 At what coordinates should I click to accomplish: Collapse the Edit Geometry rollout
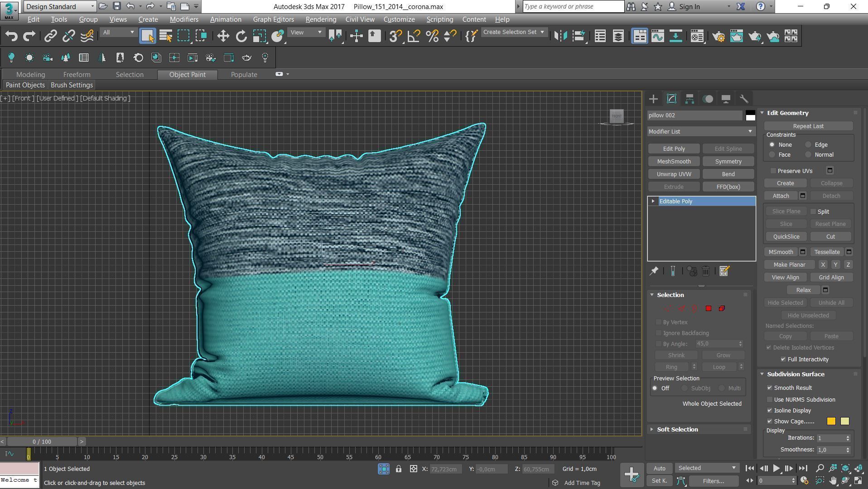[x=787, y=113]
